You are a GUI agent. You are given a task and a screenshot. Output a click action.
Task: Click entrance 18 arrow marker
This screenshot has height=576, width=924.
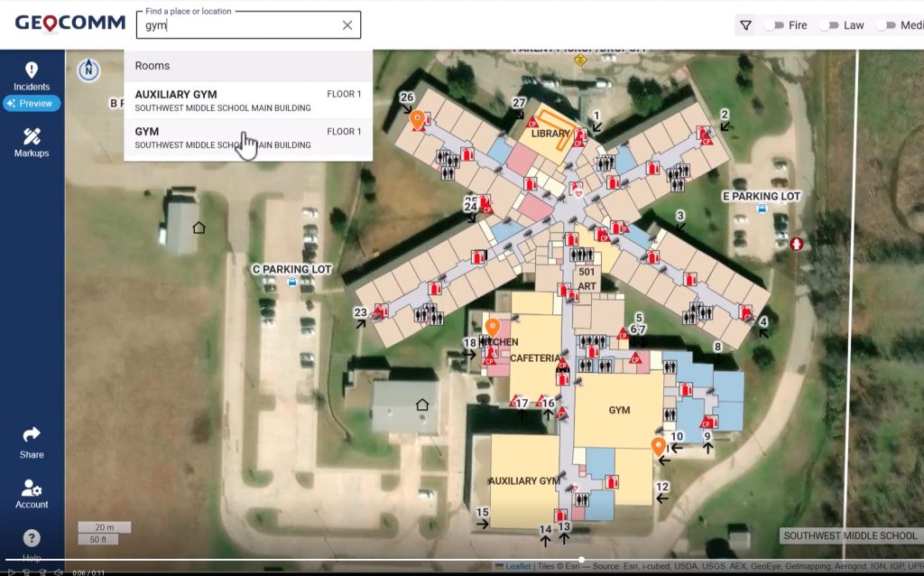point(469,354)
